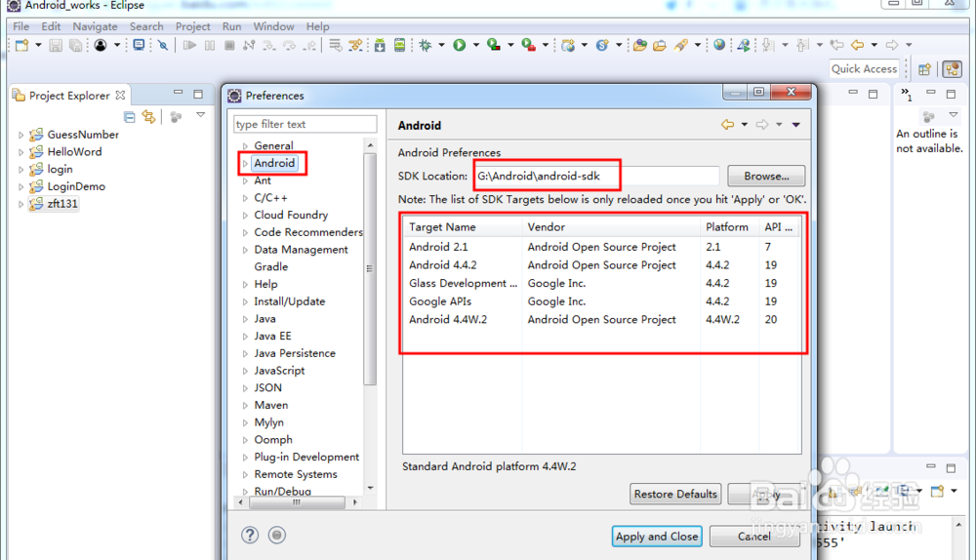Expand the General preferences node

point(245,146)
